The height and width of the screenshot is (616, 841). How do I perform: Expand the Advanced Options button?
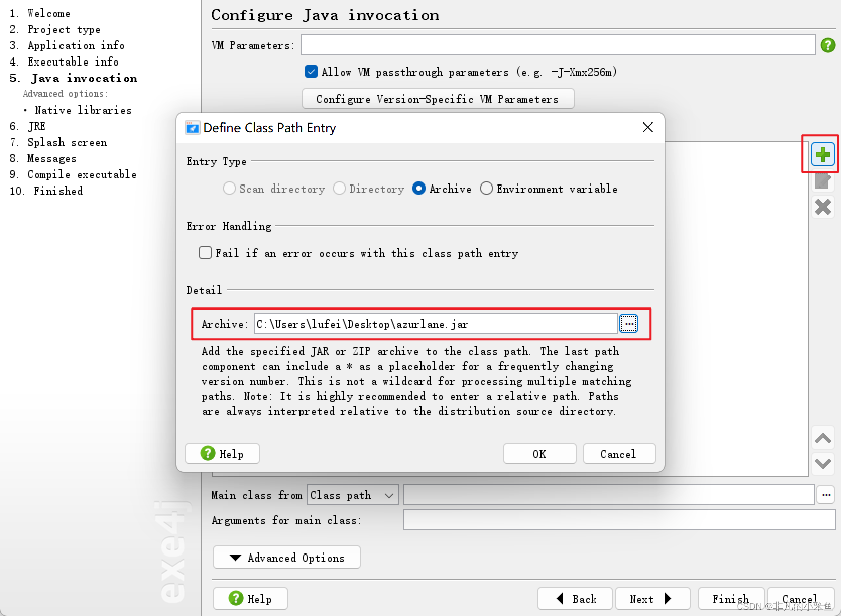click(286, 558)
